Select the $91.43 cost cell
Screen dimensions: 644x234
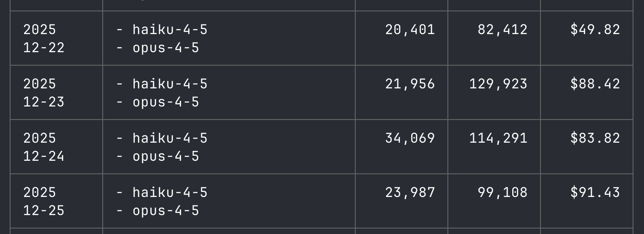pyautogui.click(x=595, y=192)
